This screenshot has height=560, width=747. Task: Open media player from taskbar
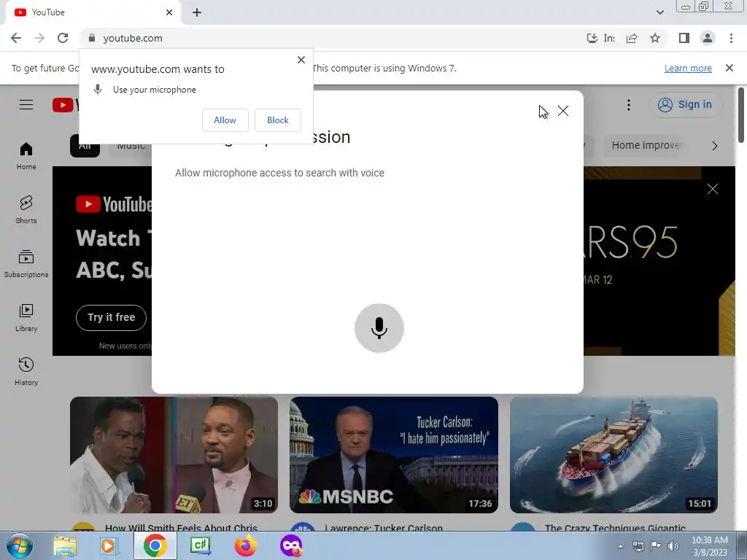click(109, 545)
